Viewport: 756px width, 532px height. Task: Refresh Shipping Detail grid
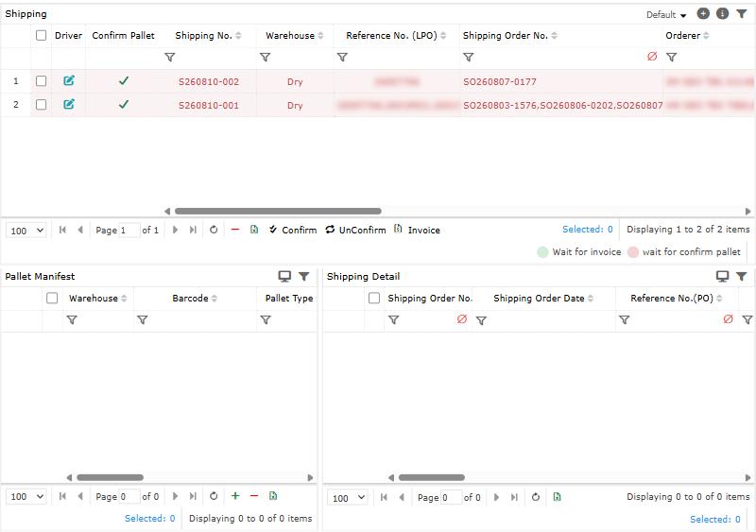(x=535, y=497)
